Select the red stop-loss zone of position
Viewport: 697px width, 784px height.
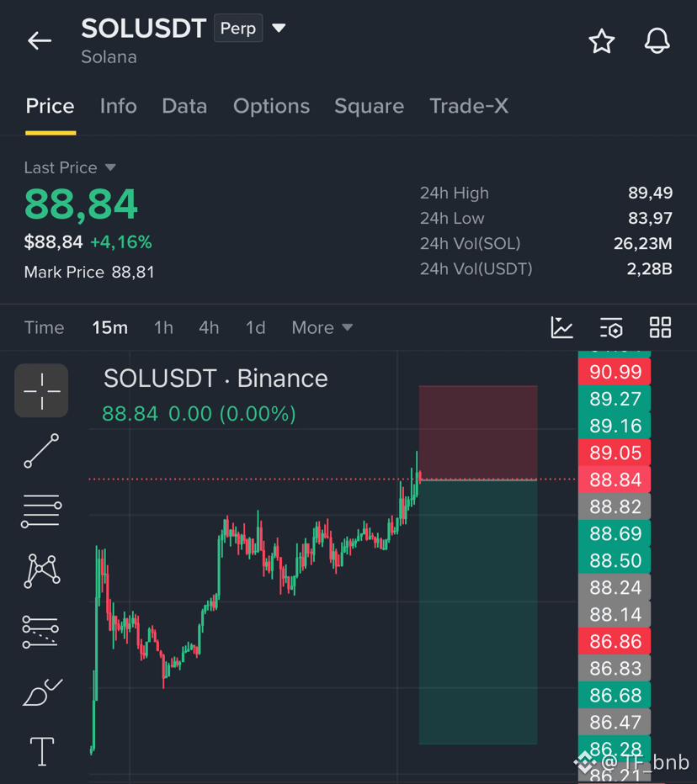click(478, 432)
